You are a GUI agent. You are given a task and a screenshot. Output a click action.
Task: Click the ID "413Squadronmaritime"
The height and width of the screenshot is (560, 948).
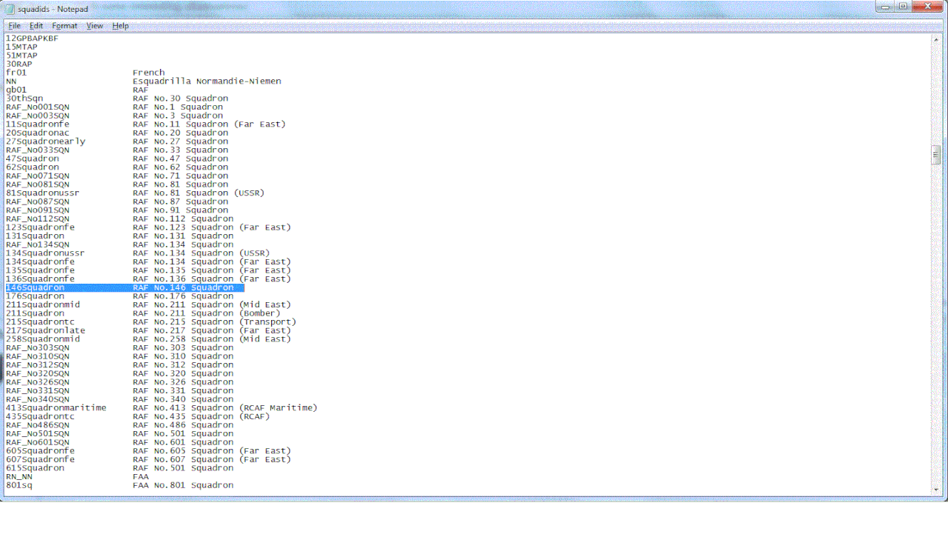click(56, 407)
